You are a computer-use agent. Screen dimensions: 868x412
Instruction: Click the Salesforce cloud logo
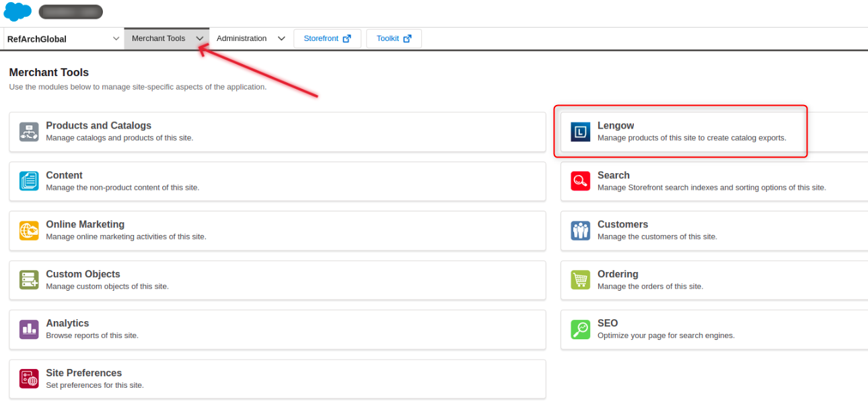tap(17, 11)
